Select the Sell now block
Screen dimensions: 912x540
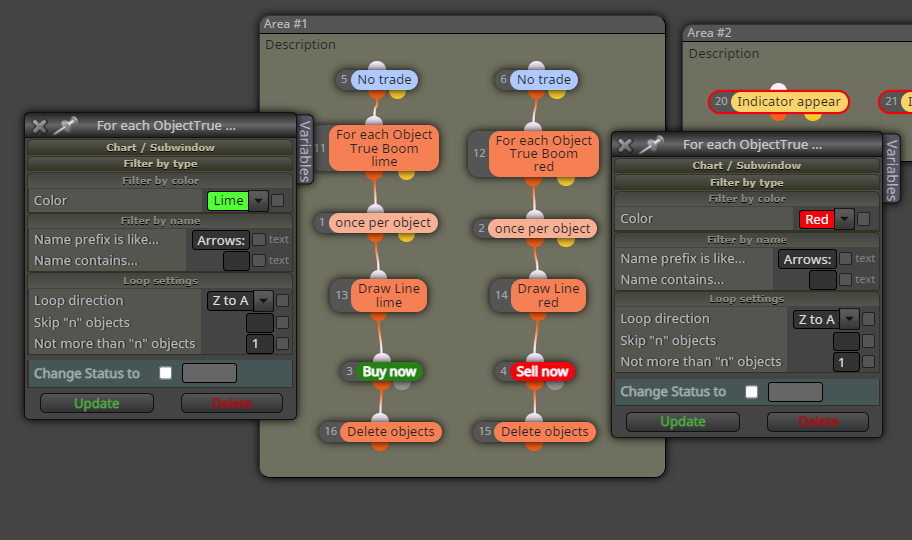[542, 371]
